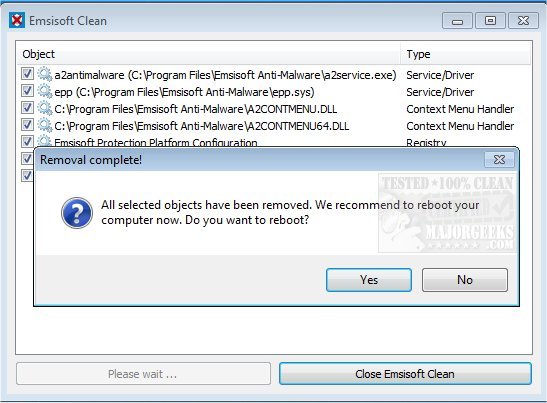Click the gear icon beside a2antimalware service
Viewport: 547px width, 403px height.
45,74
